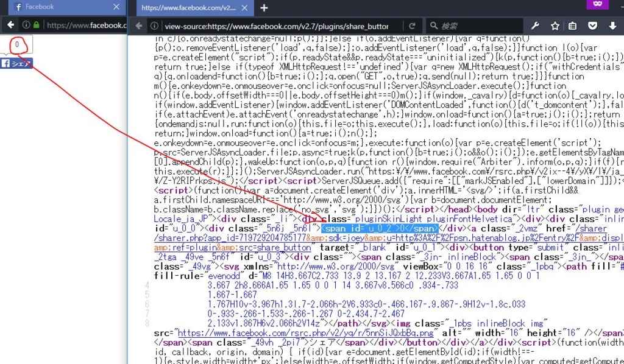The height and width of the screenshot is (364, 624).
Task: Go back in the left Facebook window
Action: [x=10, y=25]
